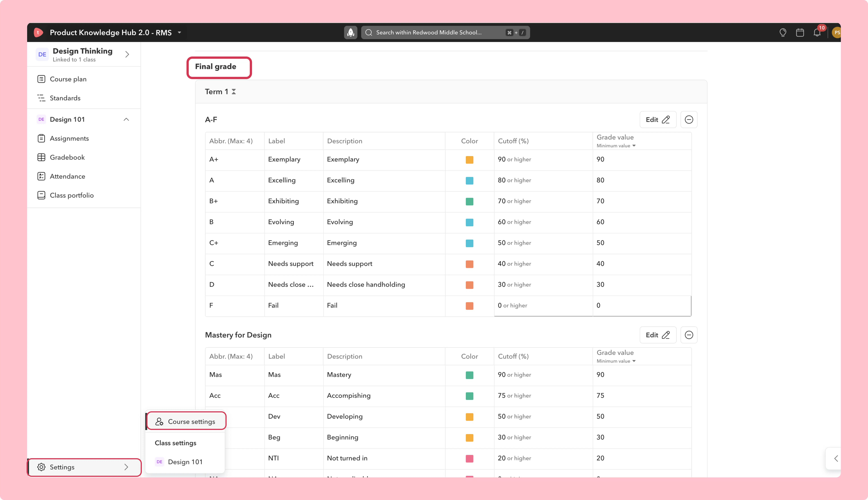Edit the Mastery for Design scale
The width and height of the screenshot is (868, 500).
coord(658,335)
